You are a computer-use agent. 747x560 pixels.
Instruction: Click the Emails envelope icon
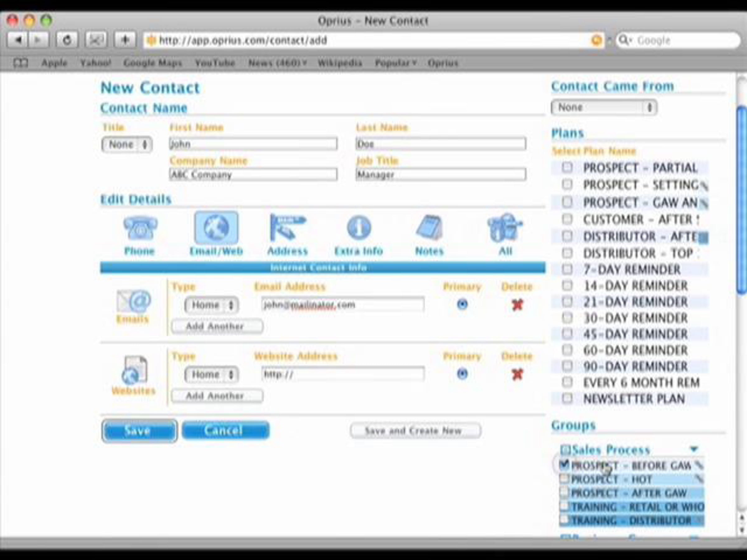point(134,301)
